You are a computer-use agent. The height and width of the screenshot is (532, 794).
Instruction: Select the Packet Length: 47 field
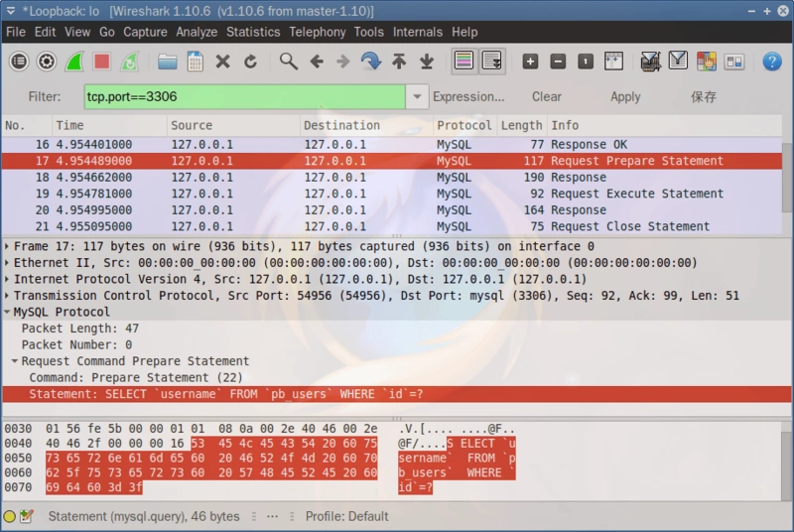[x=80, y=329]
